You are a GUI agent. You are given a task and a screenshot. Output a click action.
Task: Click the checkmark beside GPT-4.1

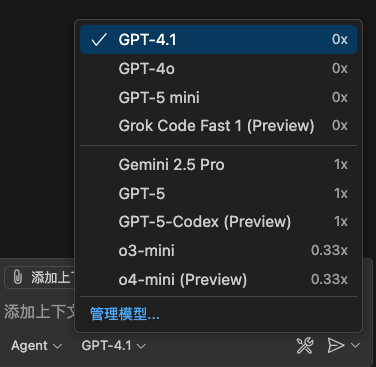tap(99, 40)
